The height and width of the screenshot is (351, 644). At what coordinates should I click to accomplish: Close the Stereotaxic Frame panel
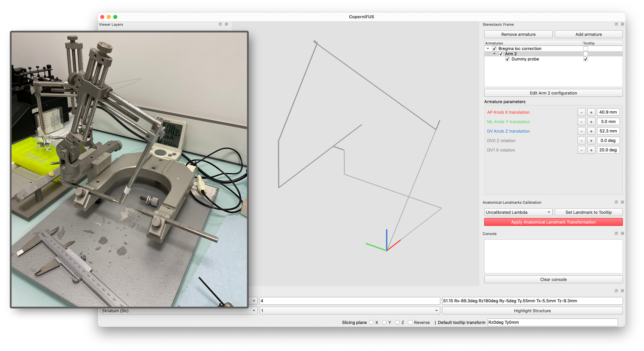tap(622, 24)
